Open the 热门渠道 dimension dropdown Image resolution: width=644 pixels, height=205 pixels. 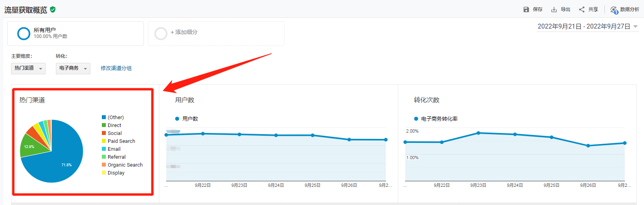[28, 68]
